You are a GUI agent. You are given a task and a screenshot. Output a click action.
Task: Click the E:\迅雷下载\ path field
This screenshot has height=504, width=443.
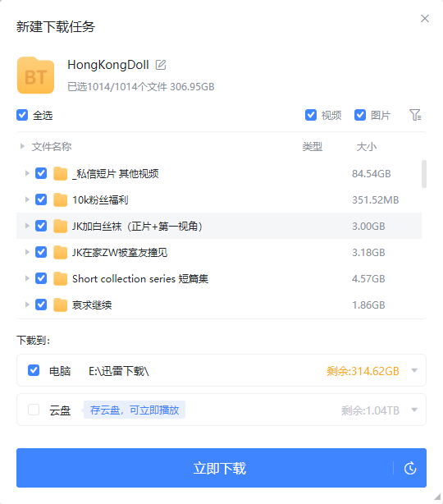pyautogui.click(x=119, y=371)
